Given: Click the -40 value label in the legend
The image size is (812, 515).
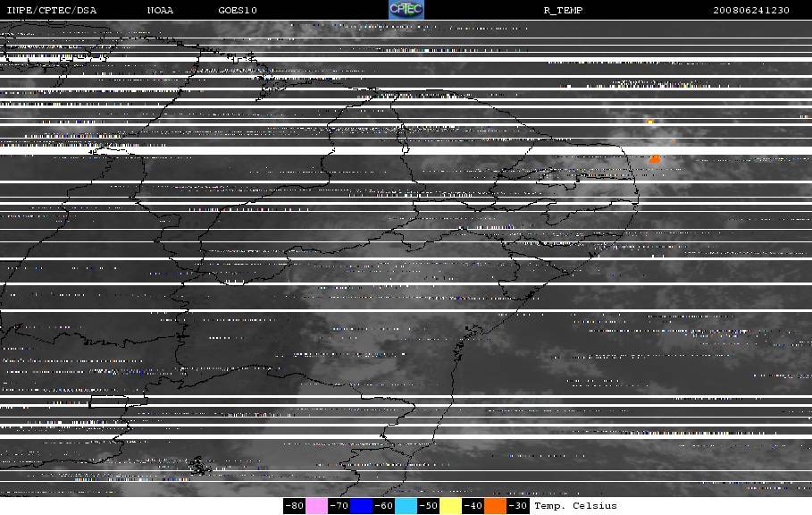Looking at the screenshot, I should [473, 506].
